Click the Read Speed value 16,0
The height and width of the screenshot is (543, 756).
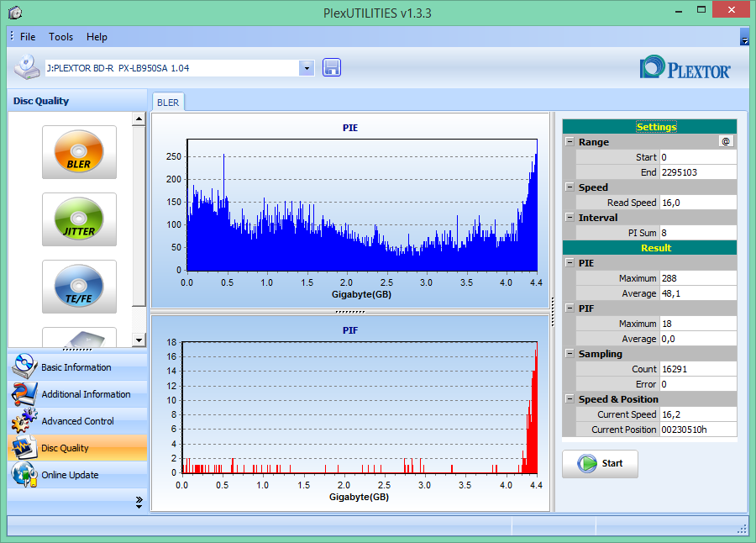698,203
